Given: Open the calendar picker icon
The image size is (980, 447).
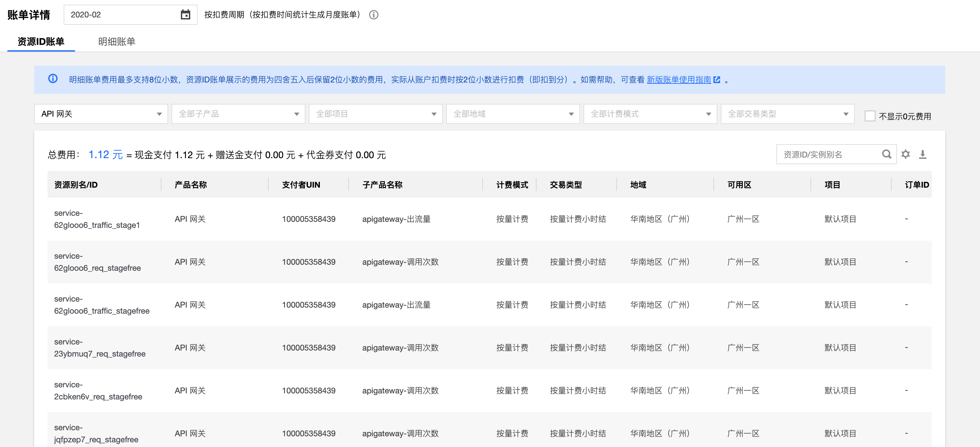Looking at the screenshot, I should pyautogui.click(x=185, y=15).
